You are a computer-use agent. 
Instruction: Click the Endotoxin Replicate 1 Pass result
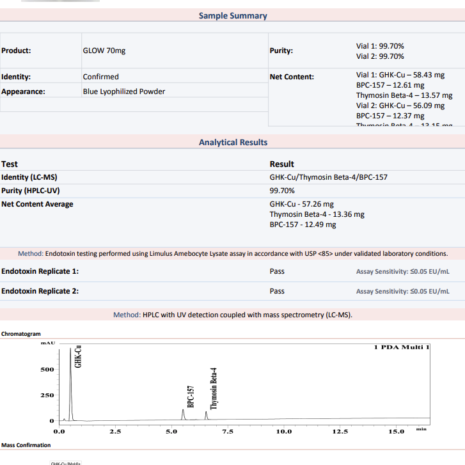point(277,271)
